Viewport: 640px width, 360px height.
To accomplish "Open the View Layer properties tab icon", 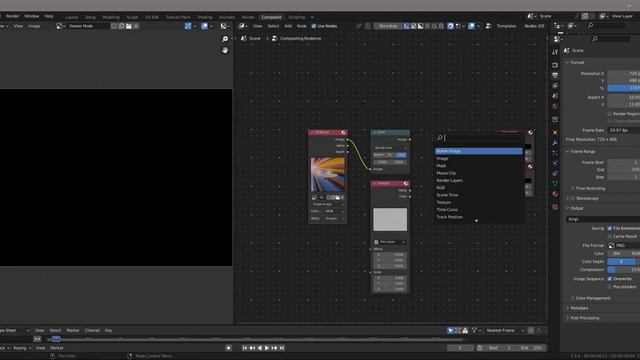I will pos(555,86).
